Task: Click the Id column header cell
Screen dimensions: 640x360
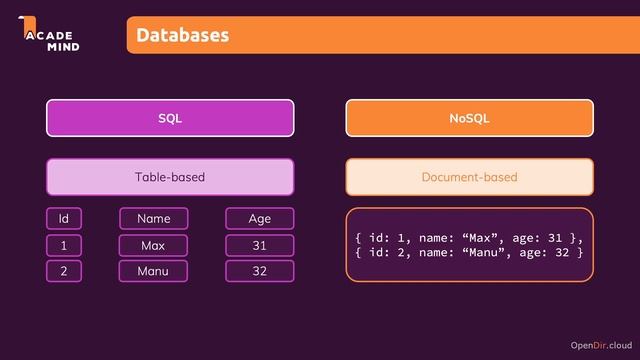Action: (x=64, y=219)
